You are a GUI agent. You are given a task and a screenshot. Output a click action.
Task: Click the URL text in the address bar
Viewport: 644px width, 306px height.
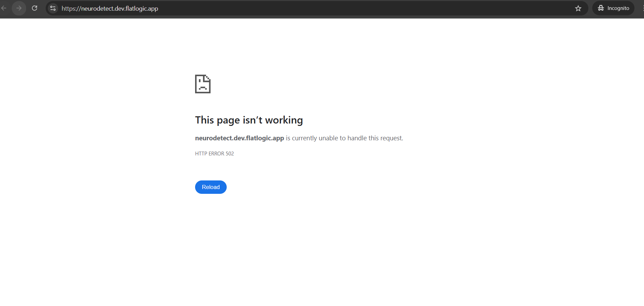point(110,9)
